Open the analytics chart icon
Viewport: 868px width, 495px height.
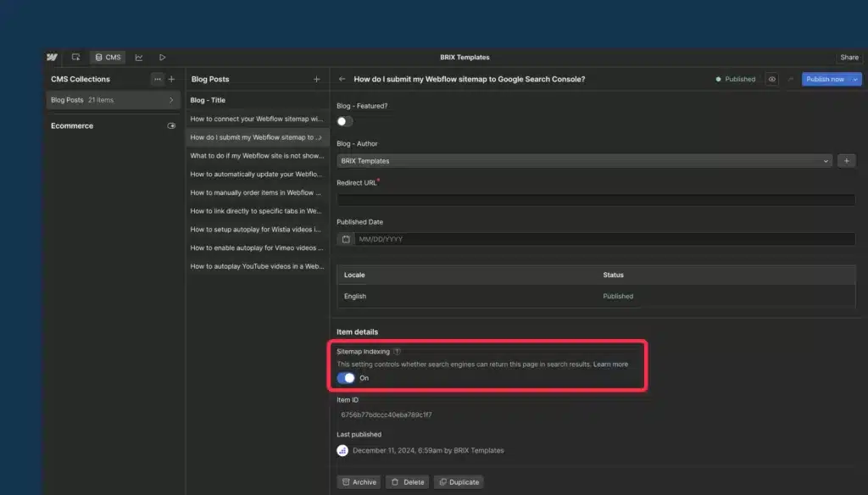pos(139,58)
